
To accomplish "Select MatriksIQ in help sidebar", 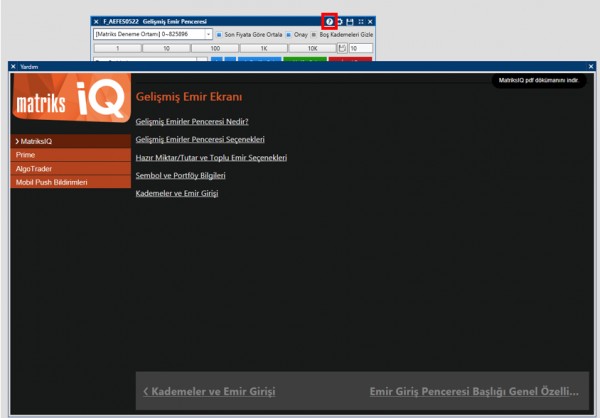I will tap(71, 141).
